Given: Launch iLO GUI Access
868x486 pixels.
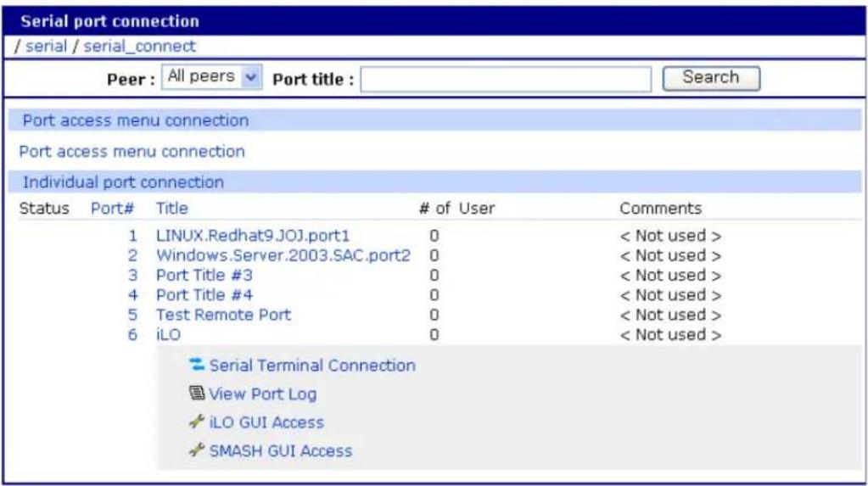Looking at the screenshot, I should click(266, 422).
